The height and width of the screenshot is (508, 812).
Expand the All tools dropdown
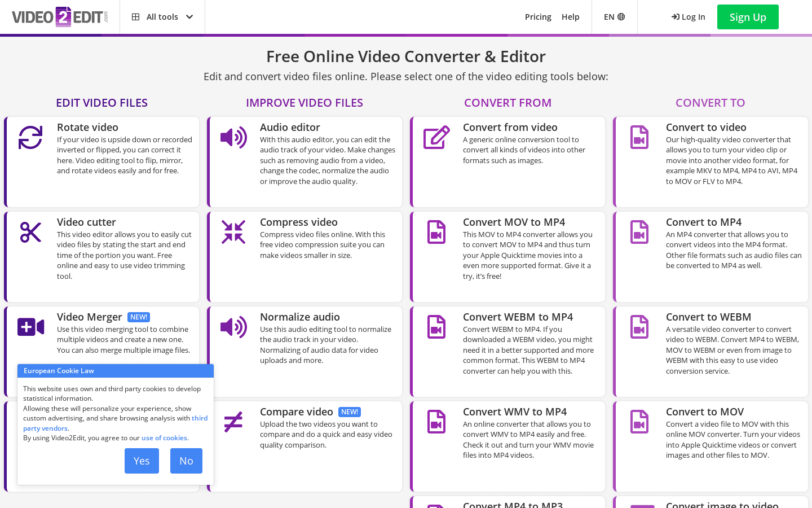[x=162, y=17]
